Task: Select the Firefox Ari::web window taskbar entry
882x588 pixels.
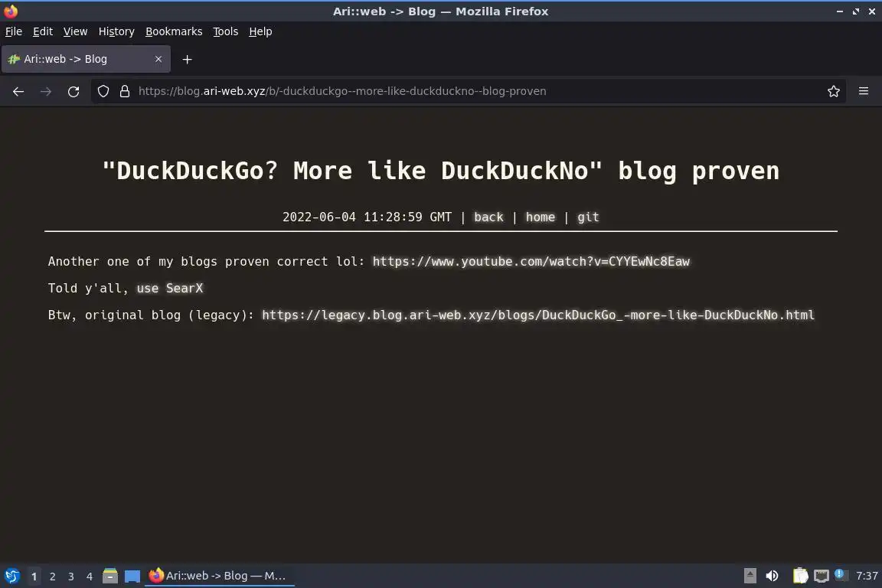Action: tap(220, 576)
